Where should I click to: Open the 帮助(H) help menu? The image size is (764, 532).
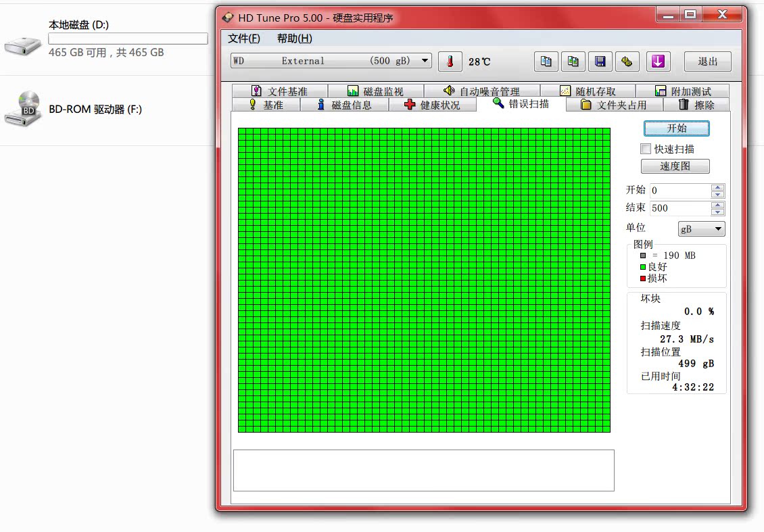pos(295,39)
